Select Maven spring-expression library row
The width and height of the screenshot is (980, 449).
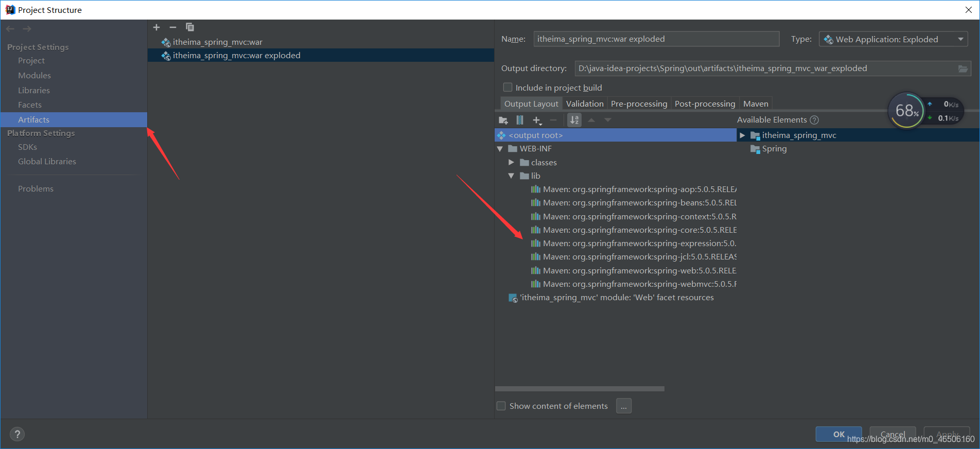tap(634, 244)
